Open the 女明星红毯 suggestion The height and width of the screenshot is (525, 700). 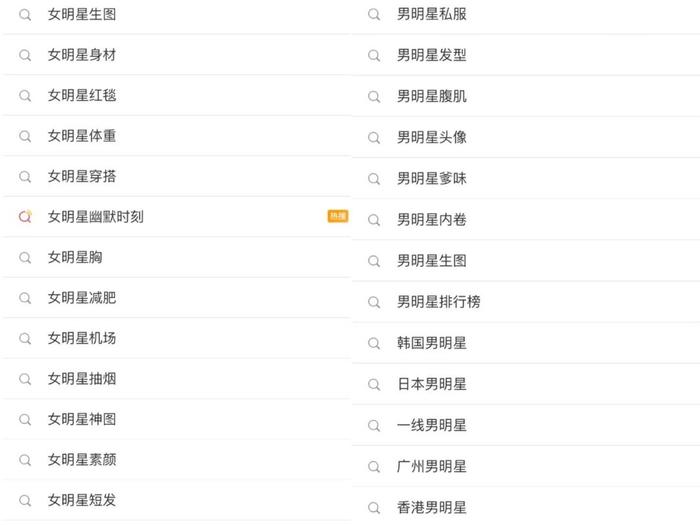[176, 96]
